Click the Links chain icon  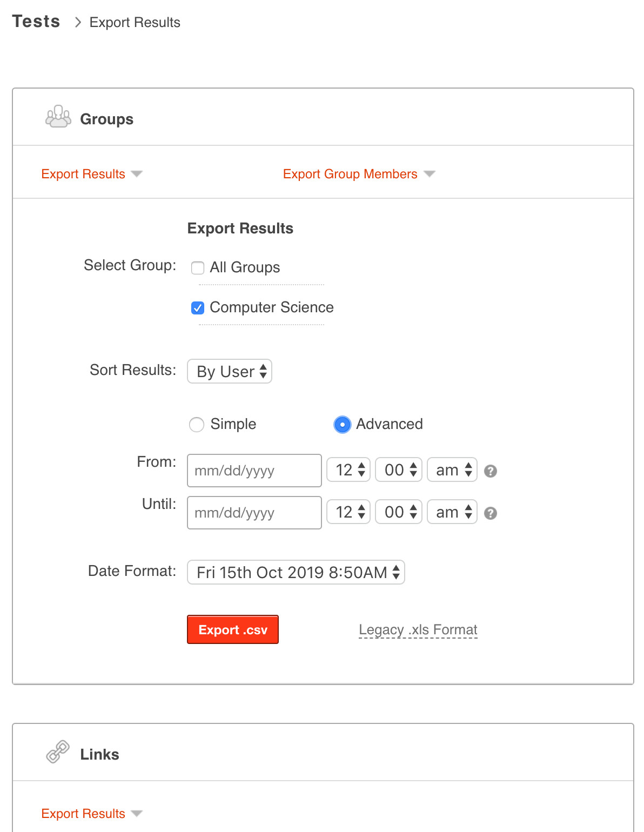coord(58,752)
